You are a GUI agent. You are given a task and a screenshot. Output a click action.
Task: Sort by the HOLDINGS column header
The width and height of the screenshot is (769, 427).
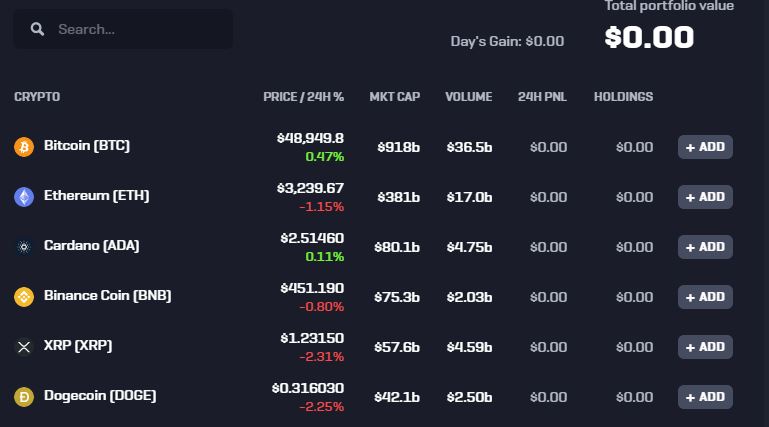[623, 97]
